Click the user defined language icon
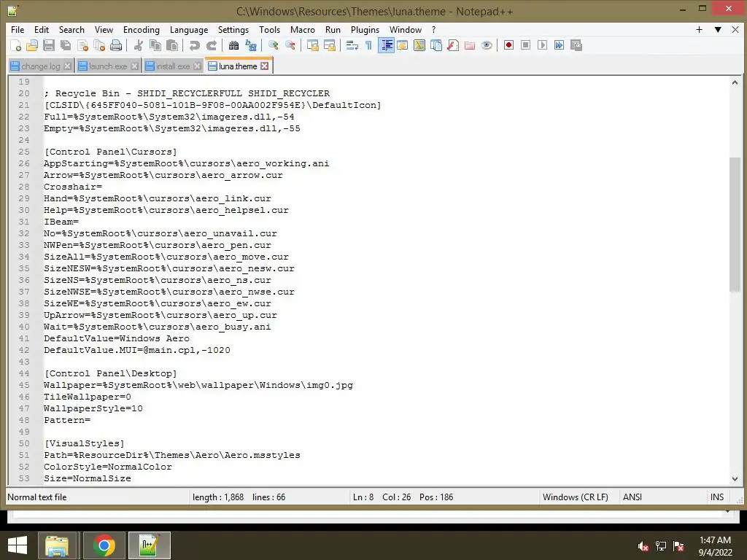The image size is (747, 560). pos(403,45)
